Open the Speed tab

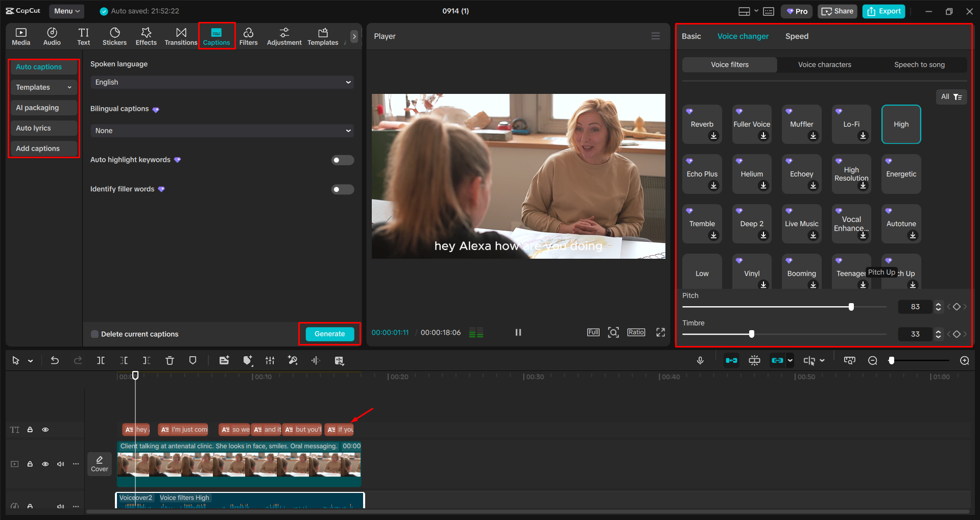pos(796,36)
